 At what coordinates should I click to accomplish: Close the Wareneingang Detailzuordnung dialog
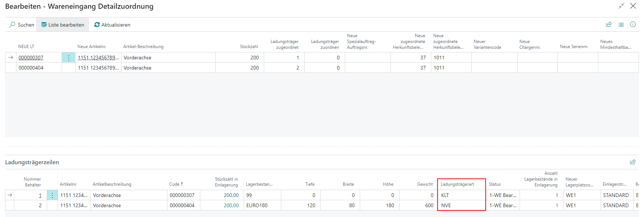click(x=633, y=6)
